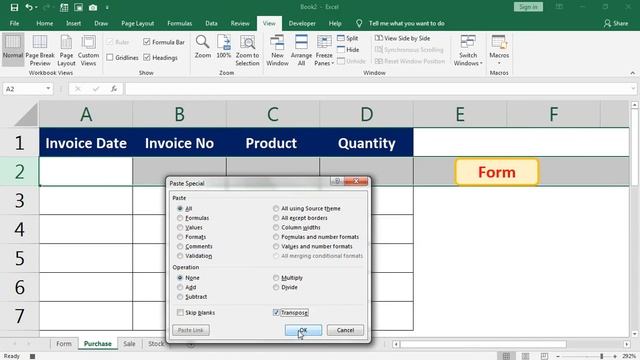Screen dimensions: 640x360
Task: Click the yellow Form button
Action: (497, 172)
